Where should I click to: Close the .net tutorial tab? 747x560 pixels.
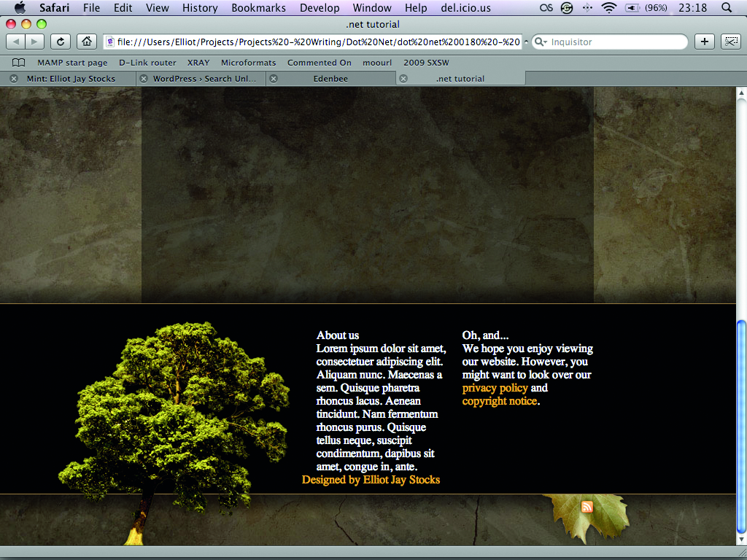pos(403,79)
